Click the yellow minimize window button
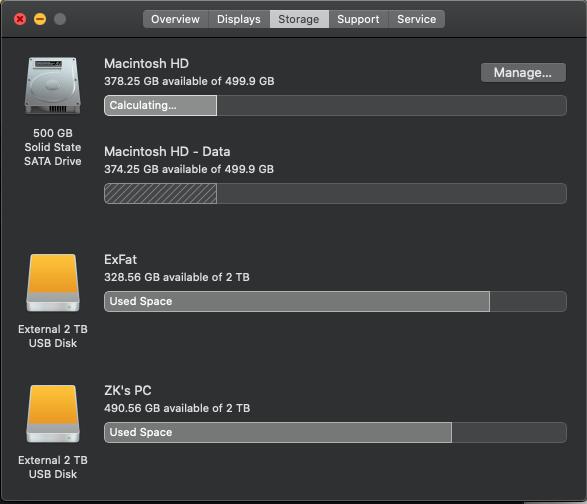This screenshot has width=587, height=504. [40, 19]
